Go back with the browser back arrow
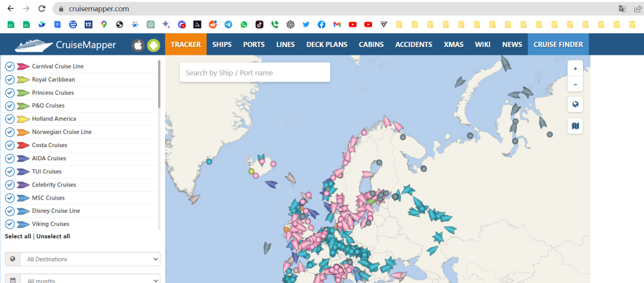 (11, 8)
